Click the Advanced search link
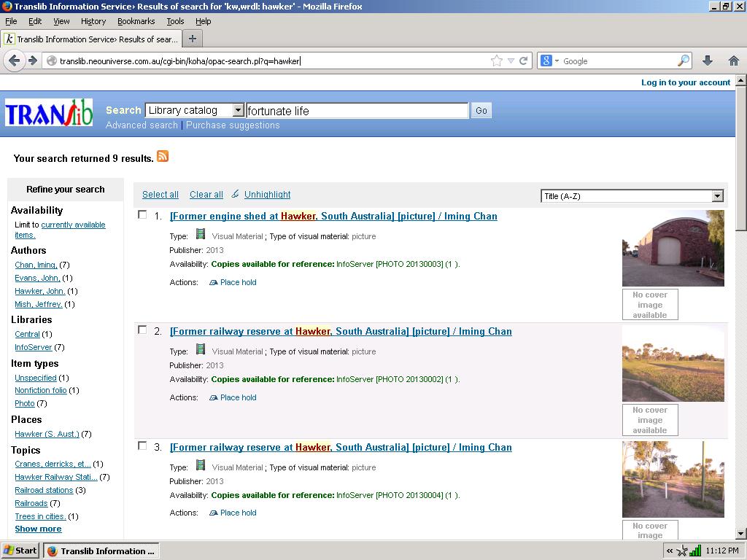Screen dimensions: 747x560 click(x=142, y=125)
